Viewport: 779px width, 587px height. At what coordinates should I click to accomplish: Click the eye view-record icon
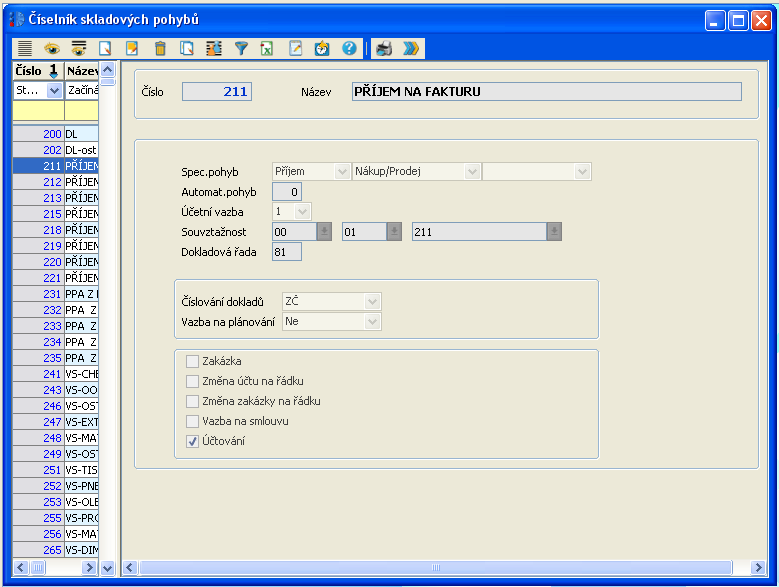(x=52, y=48)
